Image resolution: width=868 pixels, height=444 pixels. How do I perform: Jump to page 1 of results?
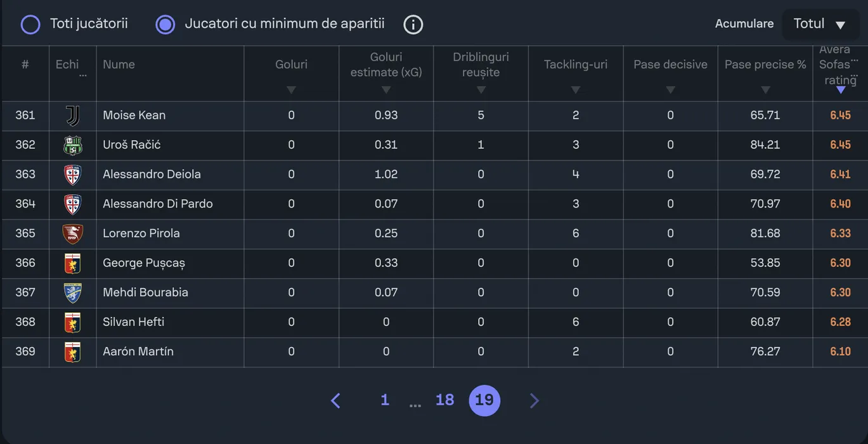384,400
